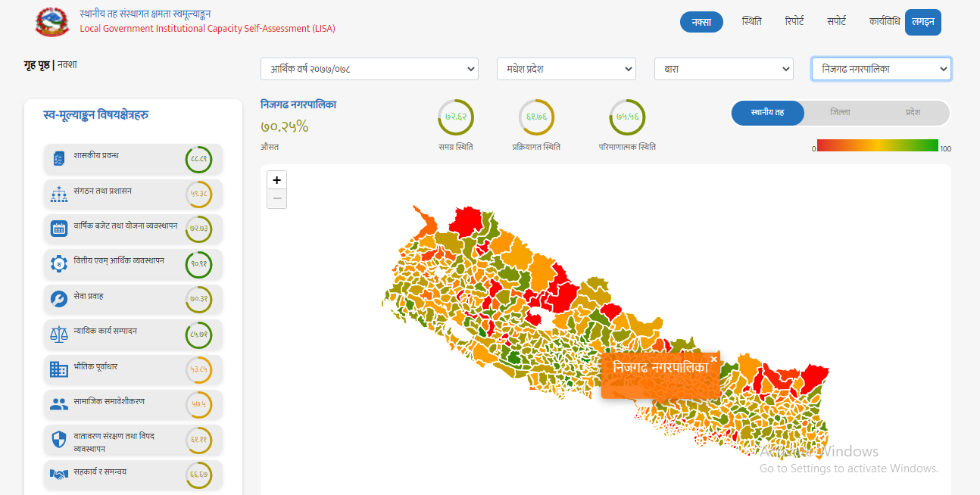
Task: Click the वार्षिक बजेट calendar icon
Action: click(x=59, y=229)
